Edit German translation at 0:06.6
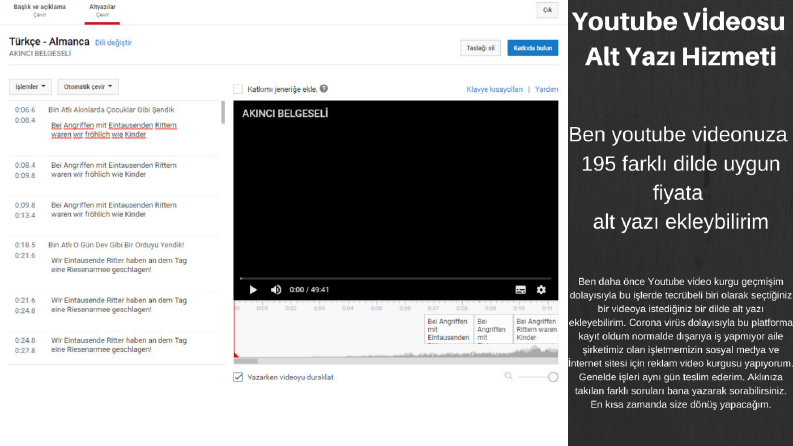This screenshot has width=793, height=446. coord(114,130)
